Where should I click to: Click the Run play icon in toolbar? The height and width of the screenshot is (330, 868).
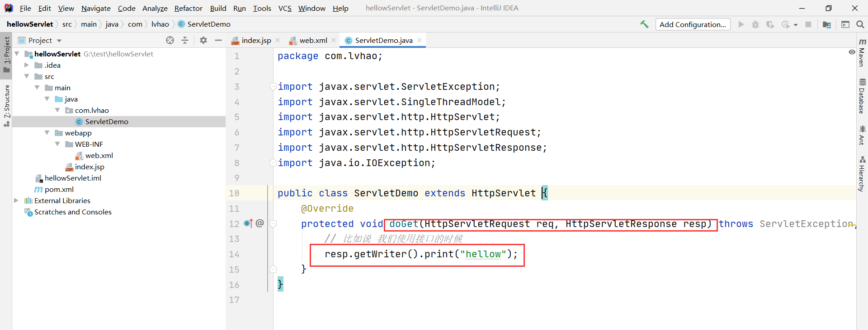(x=741, y=24)
